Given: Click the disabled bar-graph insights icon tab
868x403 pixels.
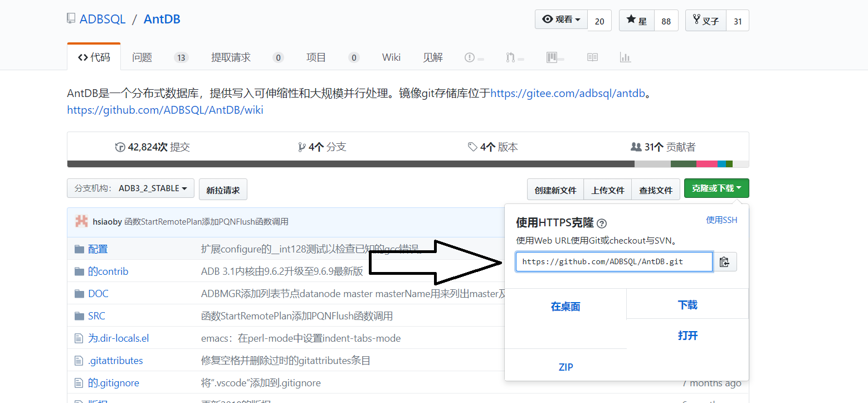Looking at the screenshot, I should [625, 57].
